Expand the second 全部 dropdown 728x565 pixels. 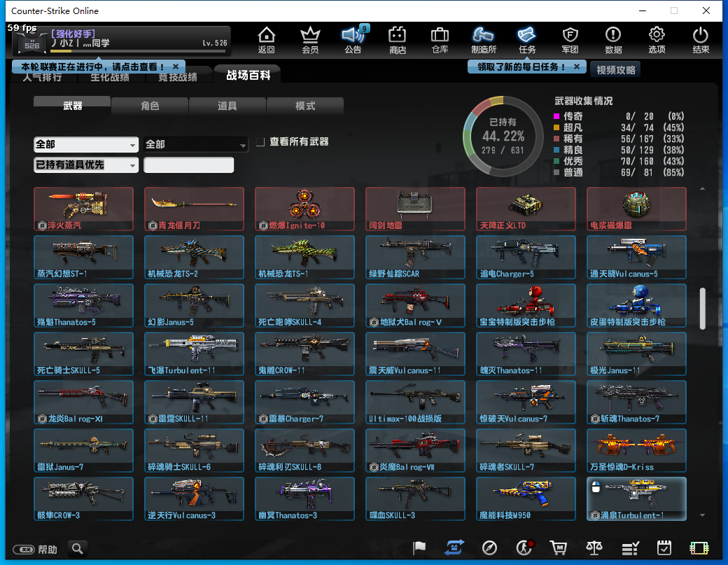point(196,144)
